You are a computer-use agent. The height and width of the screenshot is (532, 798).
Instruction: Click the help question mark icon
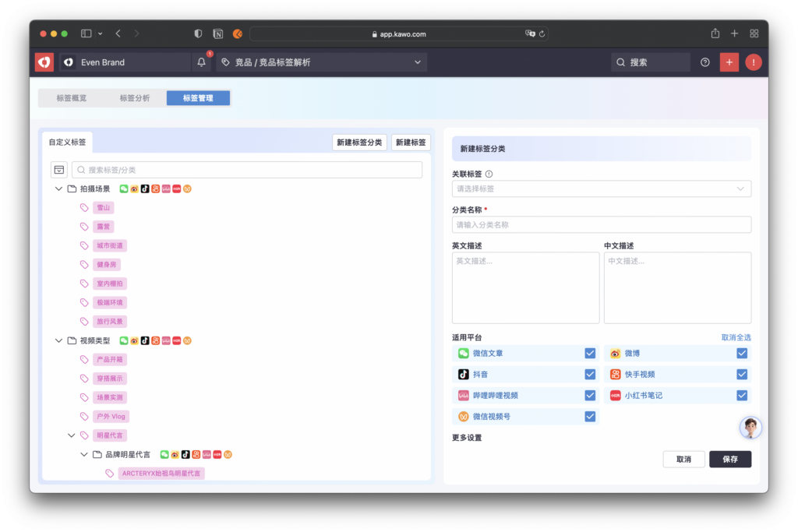[705, 62]
